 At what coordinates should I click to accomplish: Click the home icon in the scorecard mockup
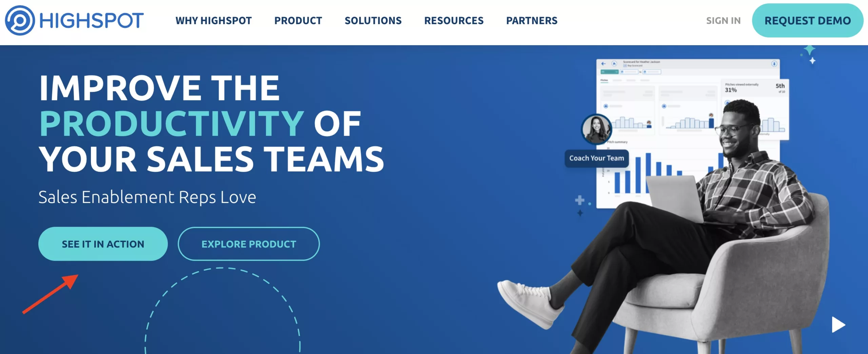click(x=614, y=63)
